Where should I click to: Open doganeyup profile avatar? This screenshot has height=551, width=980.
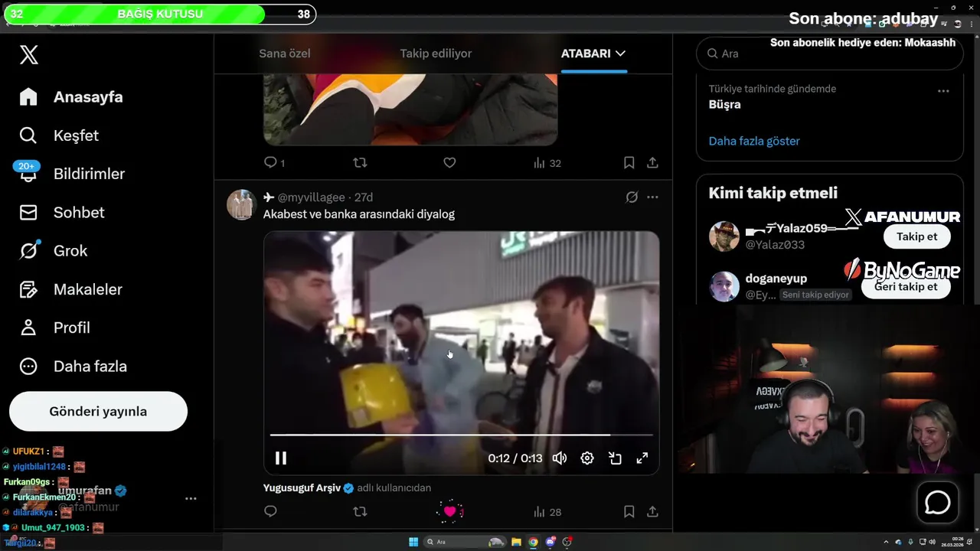tap(724, 286)
